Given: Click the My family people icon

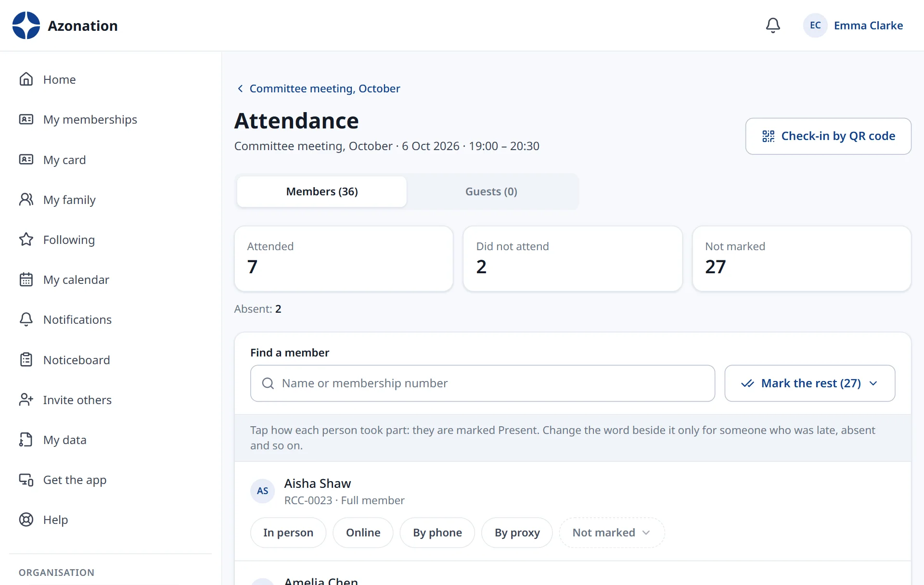Looking at the screenshot, I should pyautogui.click(x=26, y=200).
